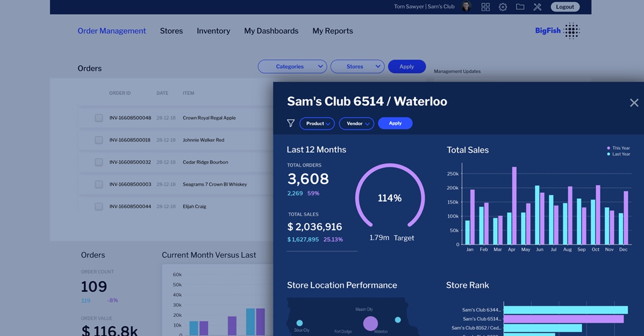Go to the Inventory tab
The image size is (644, 336).
click(213, 31)
